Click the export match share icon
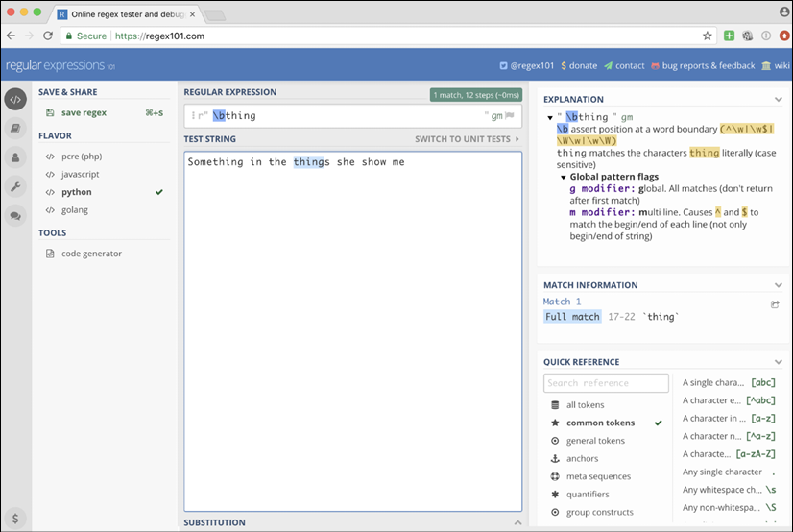The image size is (793, 532). [775, 304]
